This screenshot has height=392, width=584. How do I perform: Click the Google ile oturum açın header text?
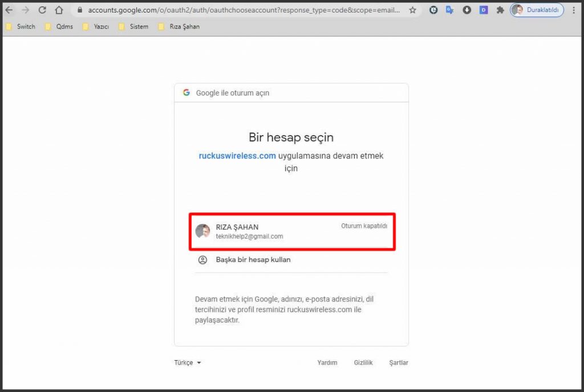coord(233,93)
